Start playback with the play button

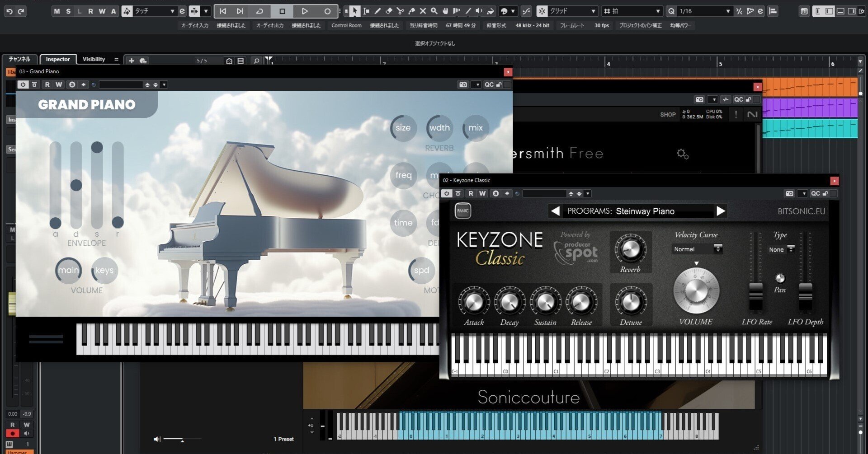[305, 11]
